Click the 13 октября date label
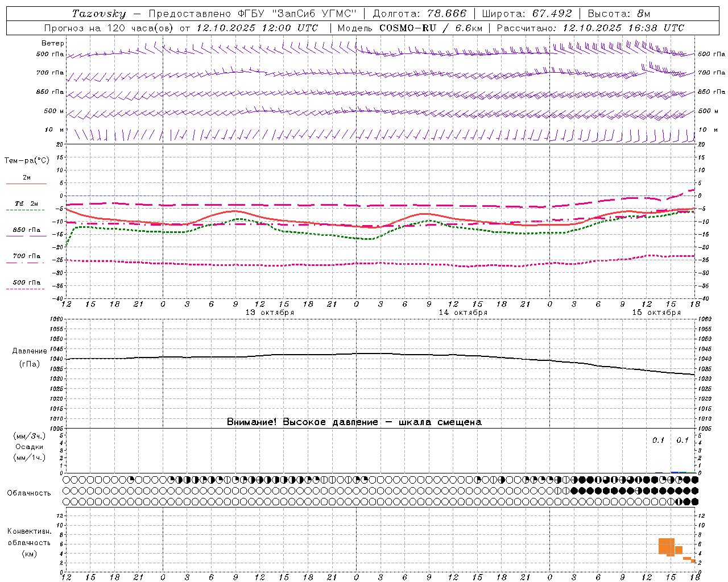Image resolution: width=728 pixels, height=582 pixels. (x=270, y=313)
